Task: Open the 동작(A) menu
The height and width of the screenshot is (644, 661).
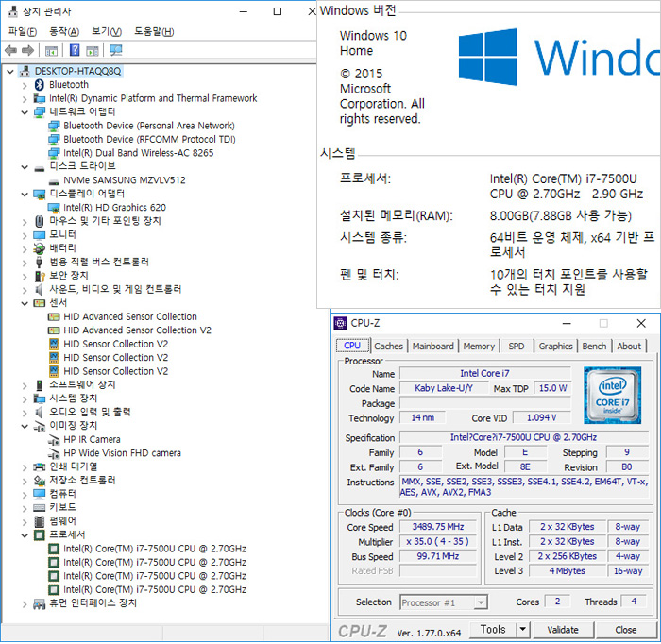Action: (64, 31)
